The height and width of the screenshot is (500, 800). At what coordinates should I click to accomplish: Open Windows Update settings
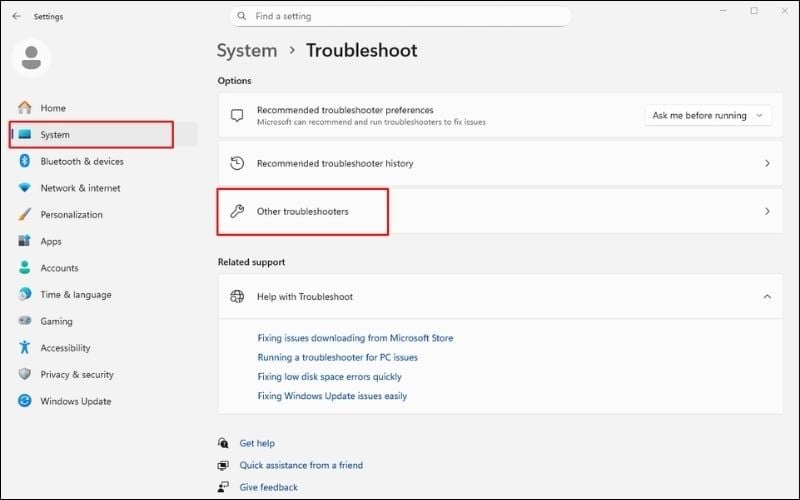[x=76, y=401]
